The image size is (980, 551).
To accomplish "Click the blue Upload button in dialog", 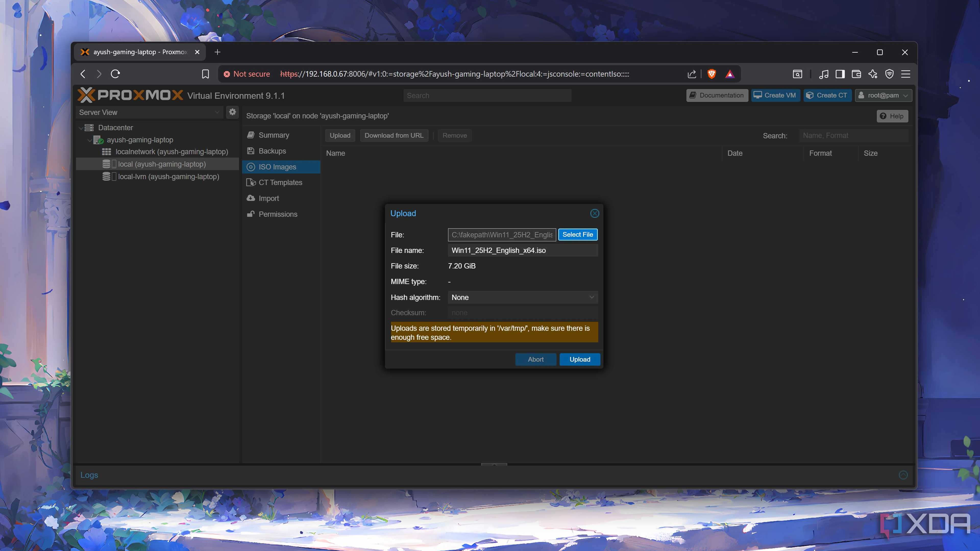I will pyautogui.click(x=580, y=359).
